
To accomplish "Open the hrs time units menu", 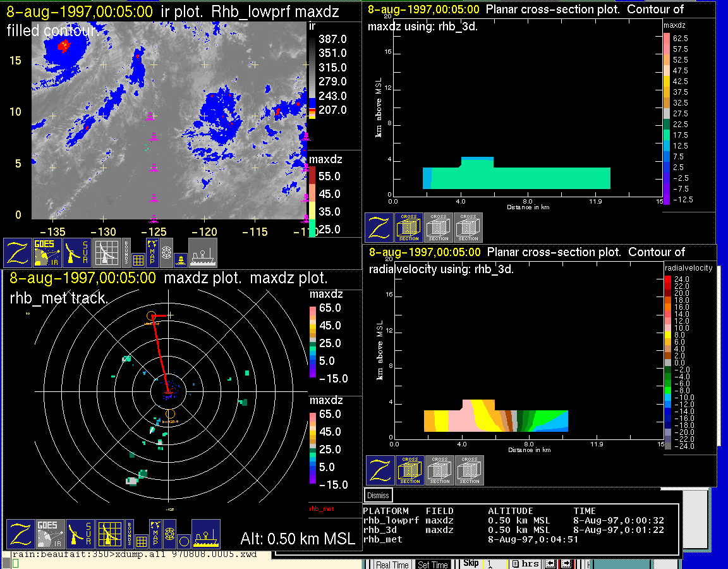I will [x=526, y=564].
